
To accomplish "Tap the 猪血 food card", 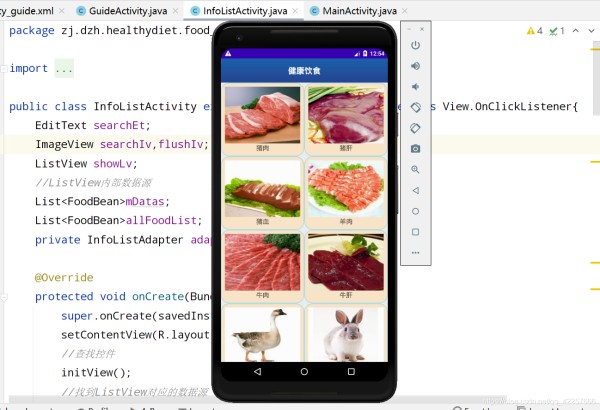I will pos(262,193).
